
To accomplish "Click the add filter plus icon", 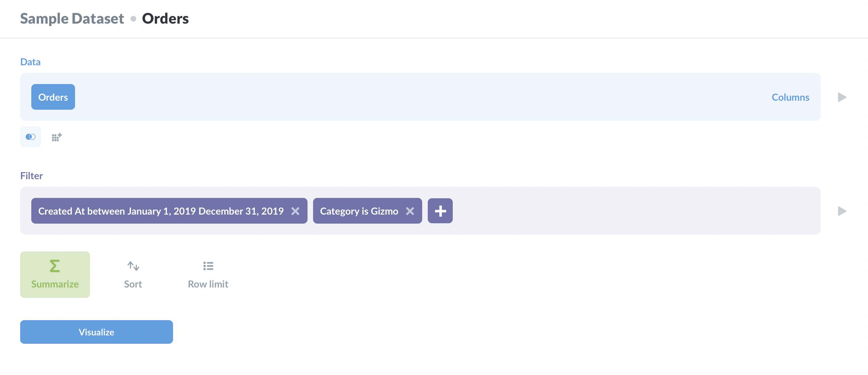I will pos(440,211).
